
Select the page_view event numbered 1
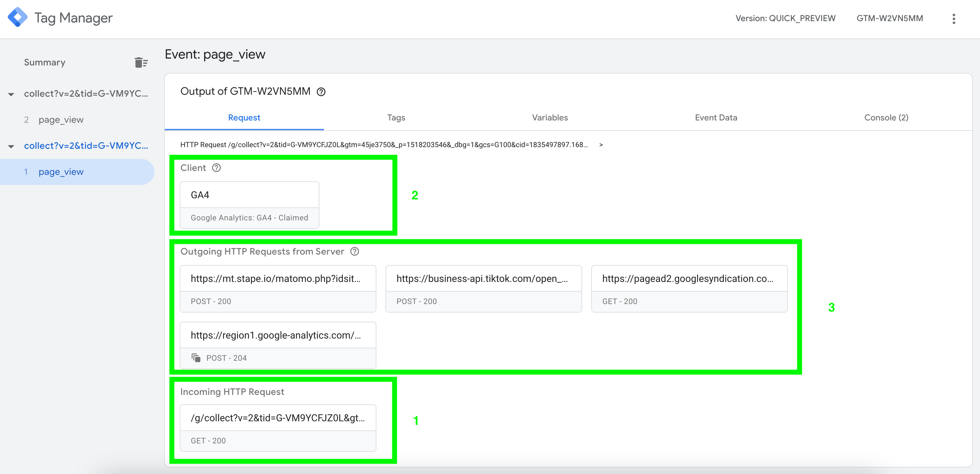77,172
